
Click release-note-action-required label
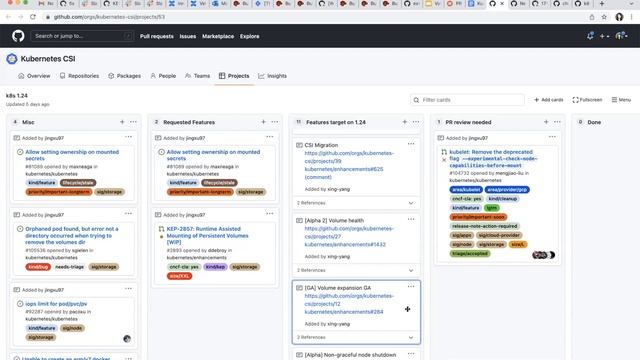click(x=484, y=226)
